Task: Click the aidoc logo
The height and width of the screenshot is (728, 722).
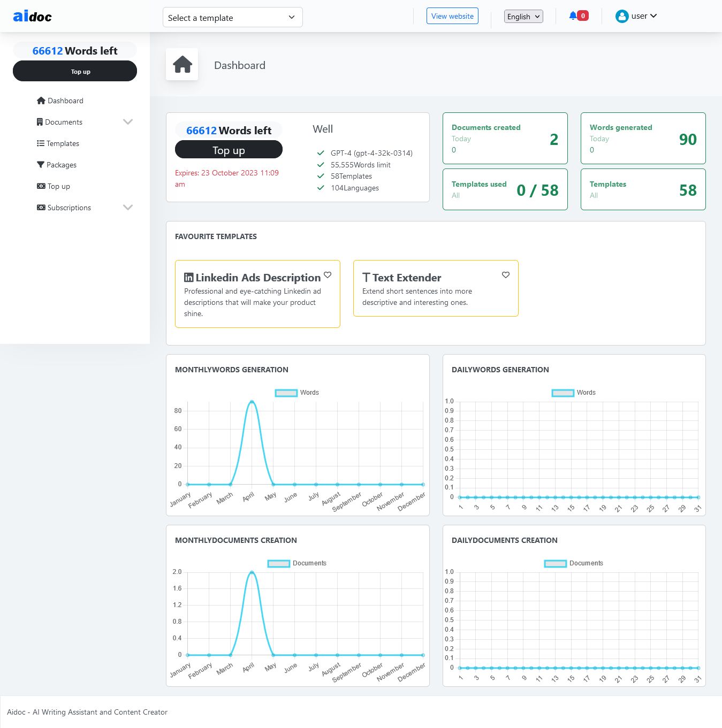Action: [33, 16]
